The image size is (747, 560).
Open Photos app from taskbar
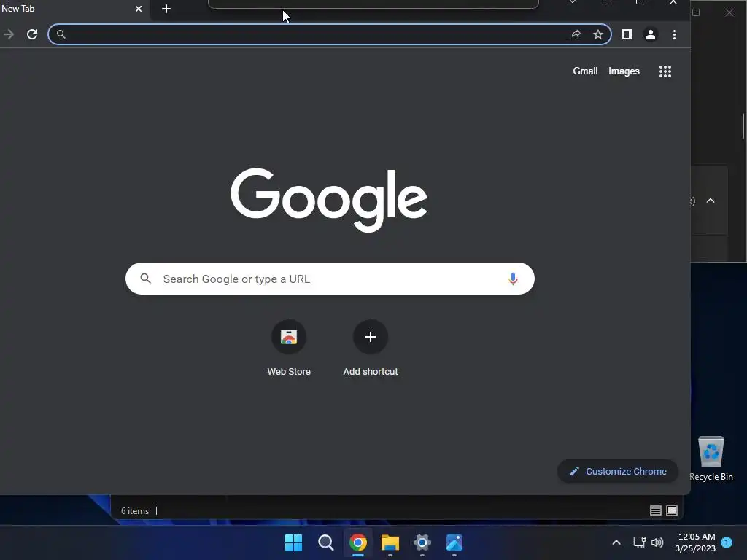pyautogui.click(x=454, y=542)
